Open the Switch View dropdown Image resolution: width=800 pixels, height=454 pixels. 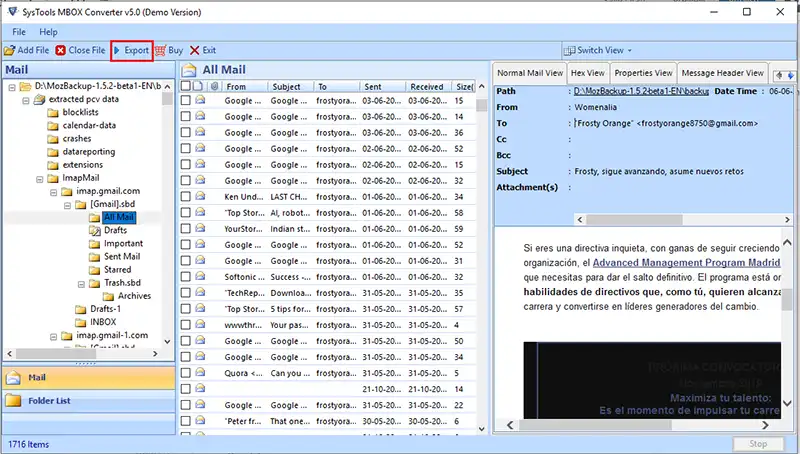[x=598, y=51]
